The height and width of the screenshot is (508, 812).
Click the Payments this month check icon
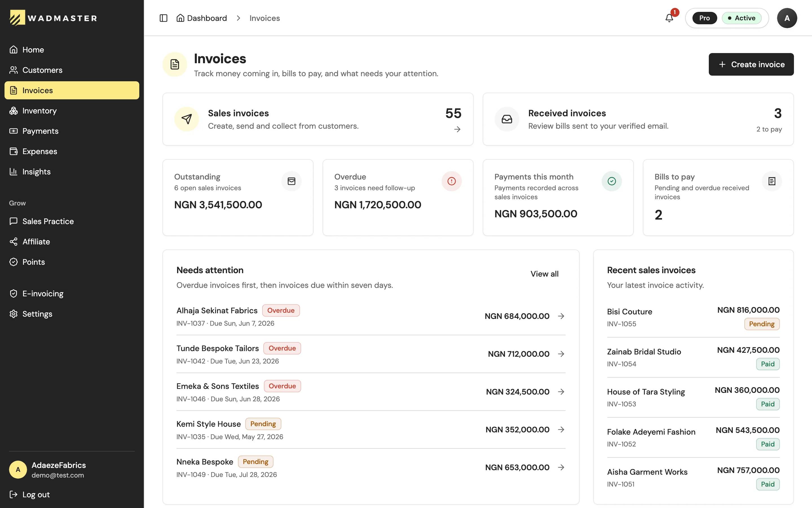point(611,181)
